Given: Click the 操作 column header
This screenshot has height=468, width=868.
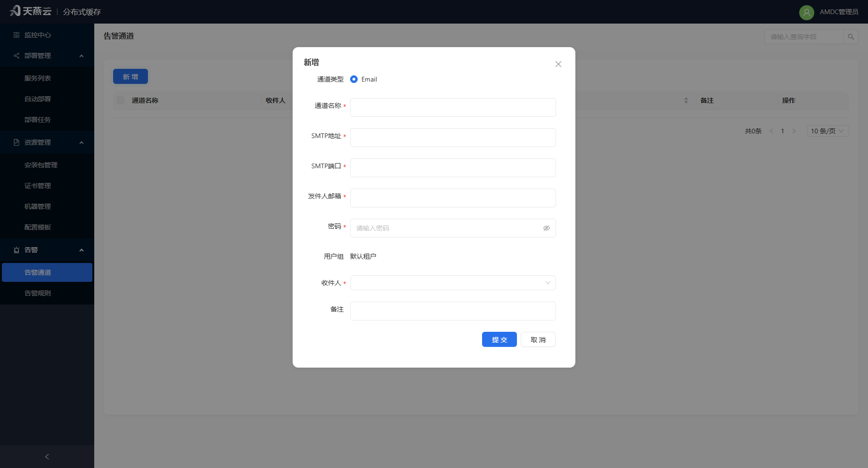Looking at the screenshot, I should coord(789,100).
